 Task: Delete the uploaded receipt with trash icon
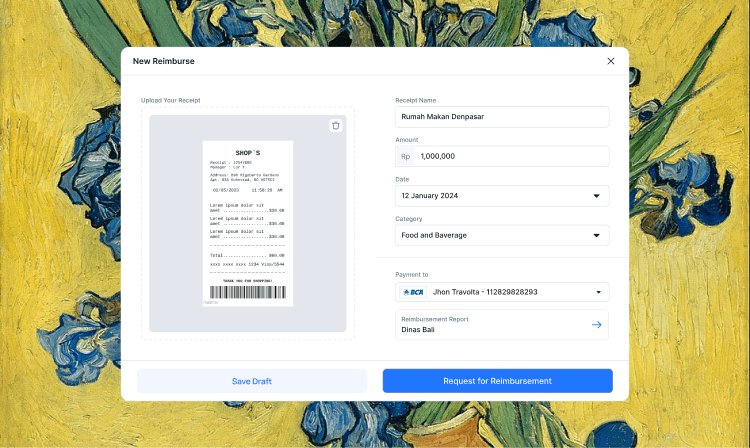point(336,126)
